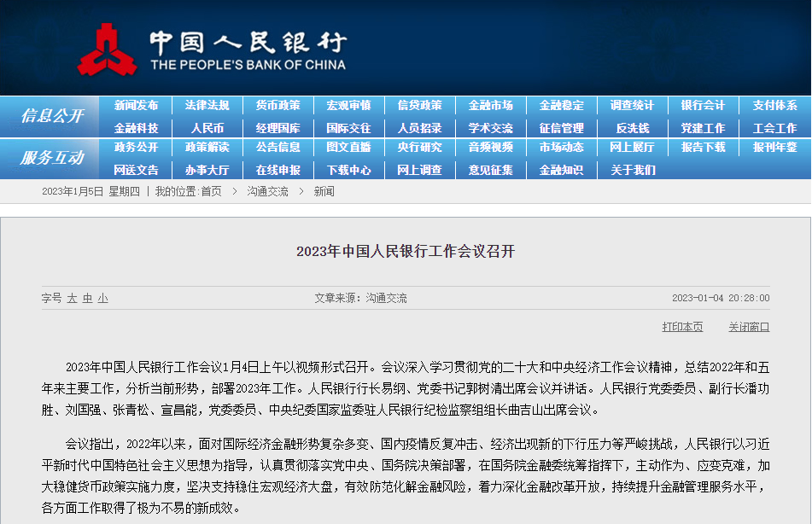
Task: Open 市场动态 section
Action: [x=562, y=147]
